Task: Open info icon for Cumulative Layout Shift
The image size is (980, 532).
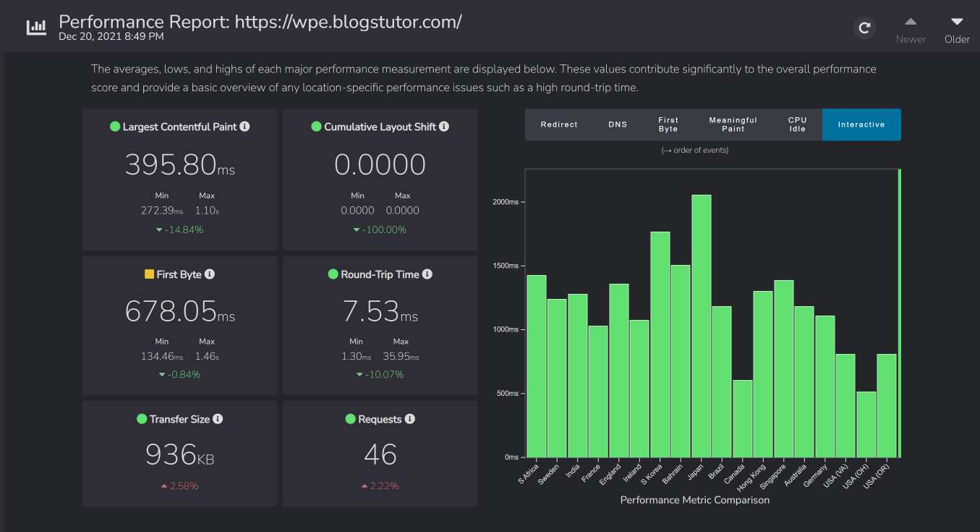Action: click(444, 127)
